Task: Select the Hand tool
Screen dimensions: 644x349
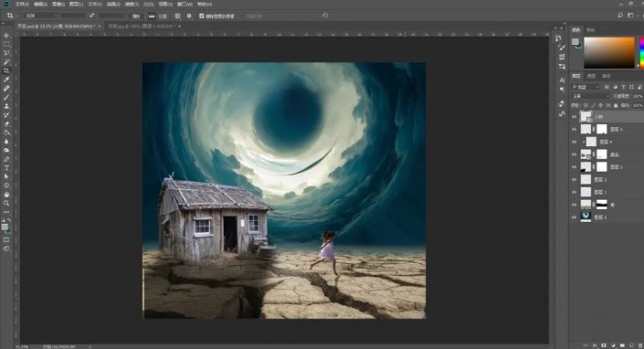Action: pyautogui.click(x=6, y=195)
